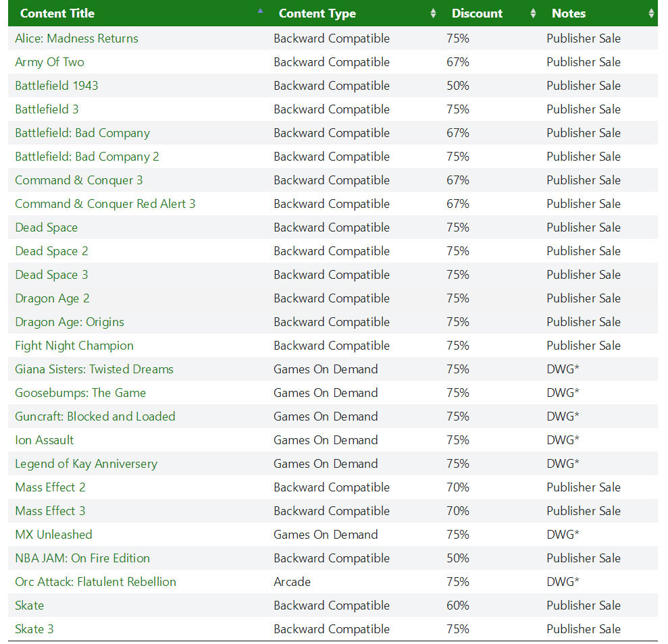Select DWG* note in Giana Sisters row
The height and width of the screenshot is (644, 668).
pyautogui.click(x=563, y=369)
